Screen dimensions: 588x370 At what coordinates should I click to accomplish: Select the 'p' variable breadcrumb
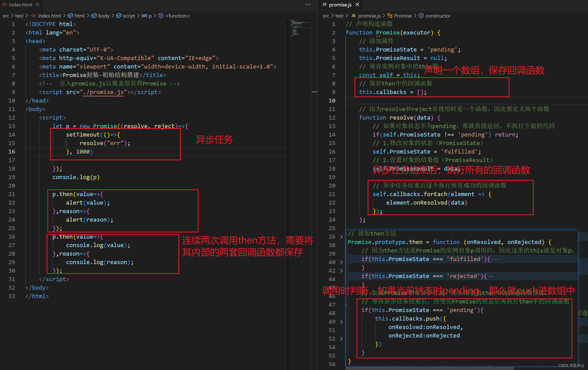tap(150, 16)
